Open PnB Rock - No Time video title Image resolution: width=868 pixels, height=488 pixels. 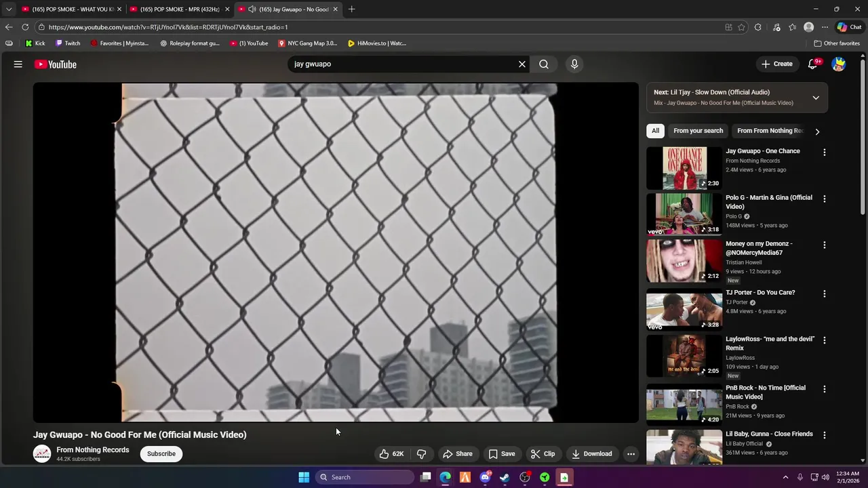coord(766,392)
